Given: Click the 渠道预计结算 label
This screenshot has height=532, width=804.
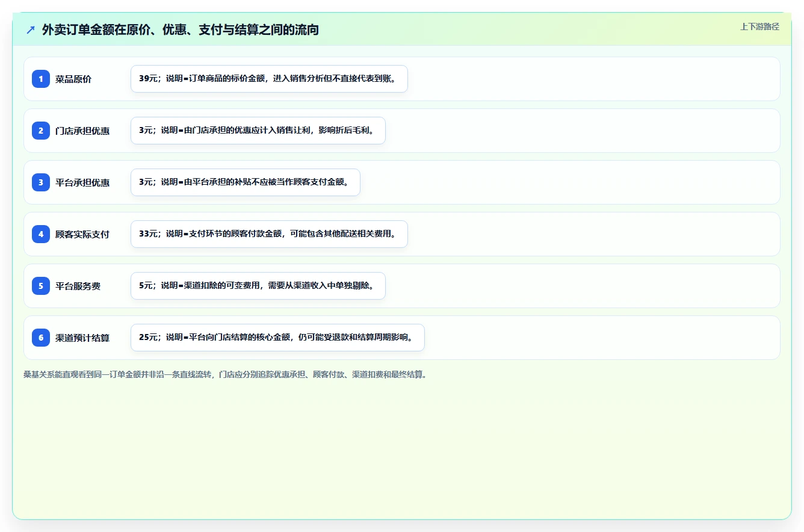Looking at the screenshot, I should (x=82, y=338).
